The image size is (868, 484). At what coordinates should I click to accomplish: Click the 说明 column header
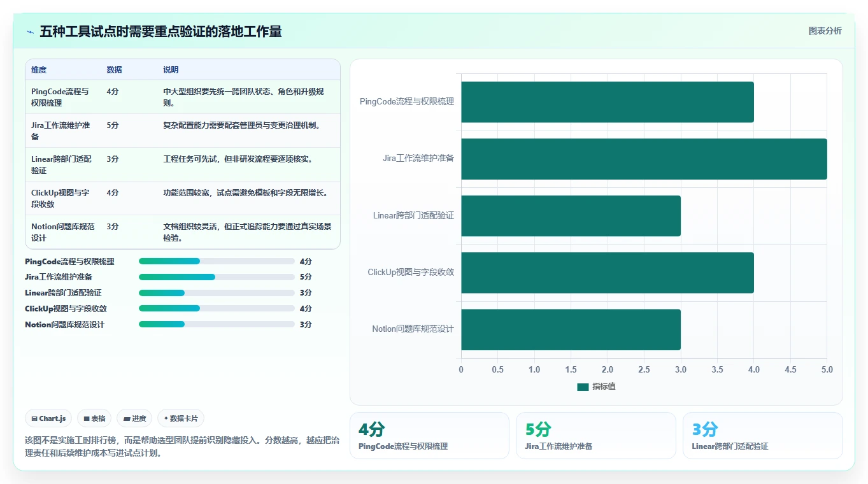171,70
